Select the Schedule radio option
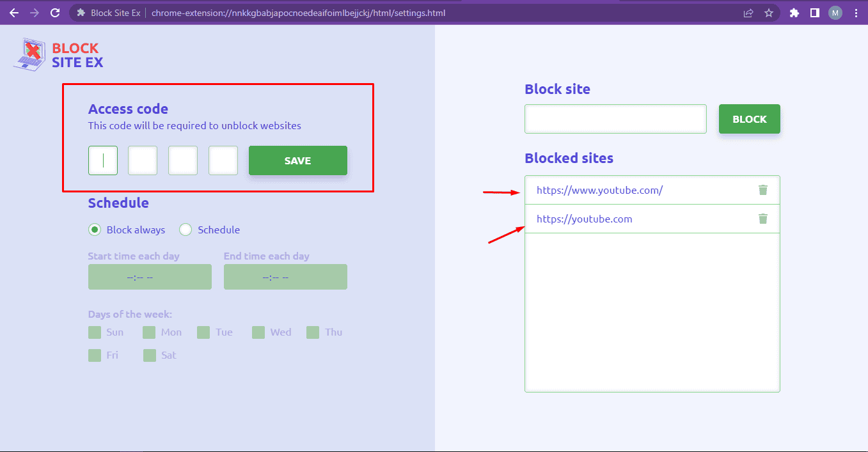Image resolution: width=868 pixels, height=452 pixels. [x=185, y=230]
